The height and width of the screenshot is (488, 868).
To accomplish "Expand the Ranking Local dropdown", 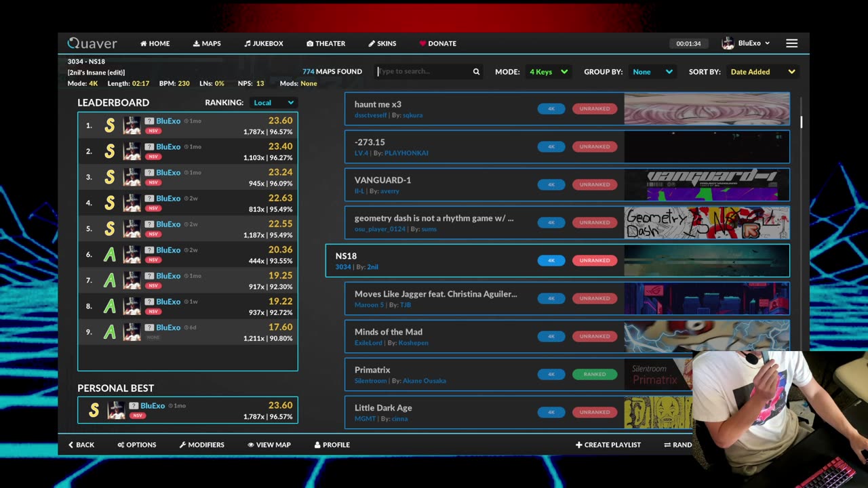I will click(x=273, y=102).
